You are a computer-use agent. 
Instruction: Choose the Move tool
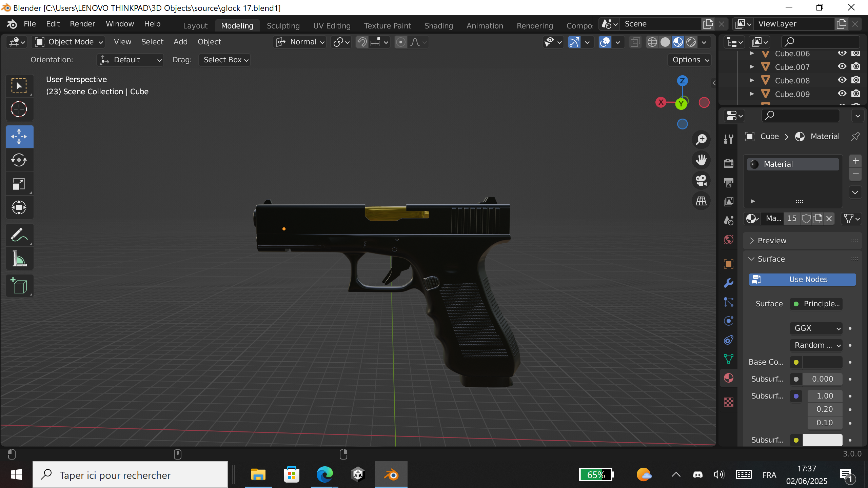tap(19, 137)
